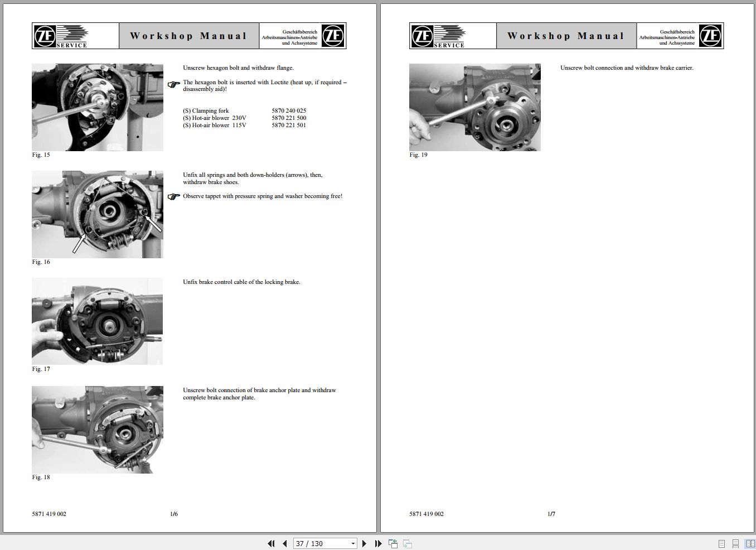Click the next view navigation icon
This screenshot has width=756, height=550.
407,543
